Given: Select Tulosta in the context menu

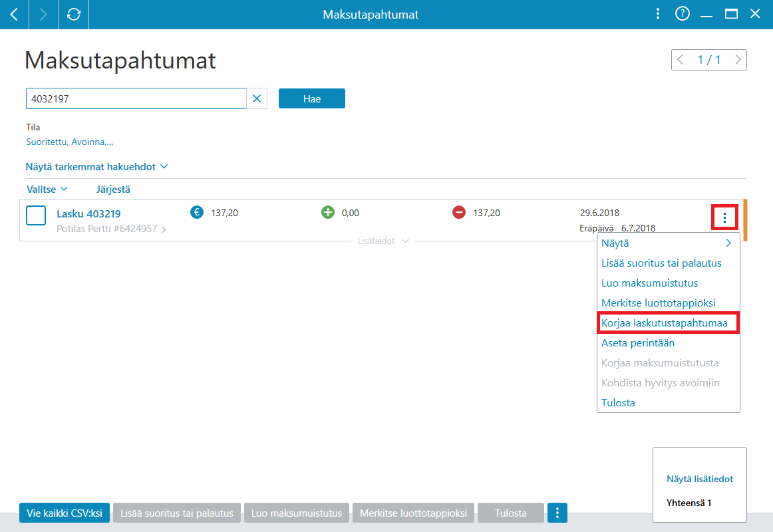Looking at the screenshot, I should tap(668, 402).
